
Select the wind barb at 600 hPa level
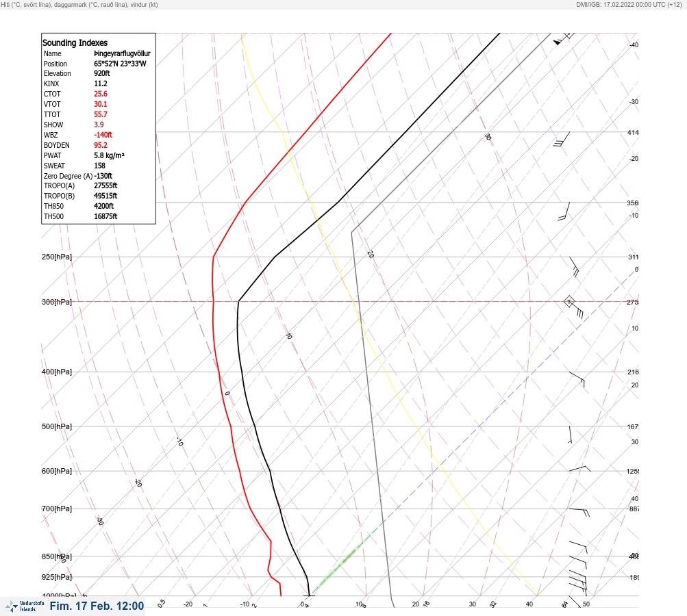pyautogui.click(x=579, y=469)
